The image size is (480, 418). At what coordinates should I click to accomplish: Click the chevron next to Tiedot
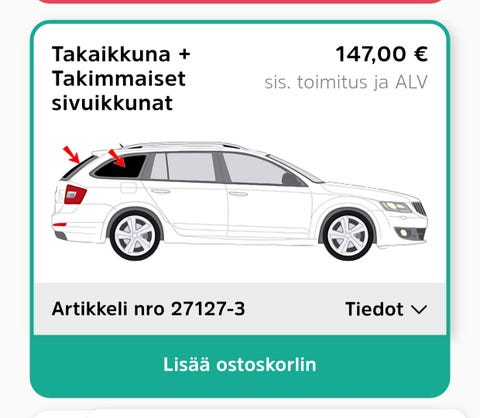click(419, 310)
